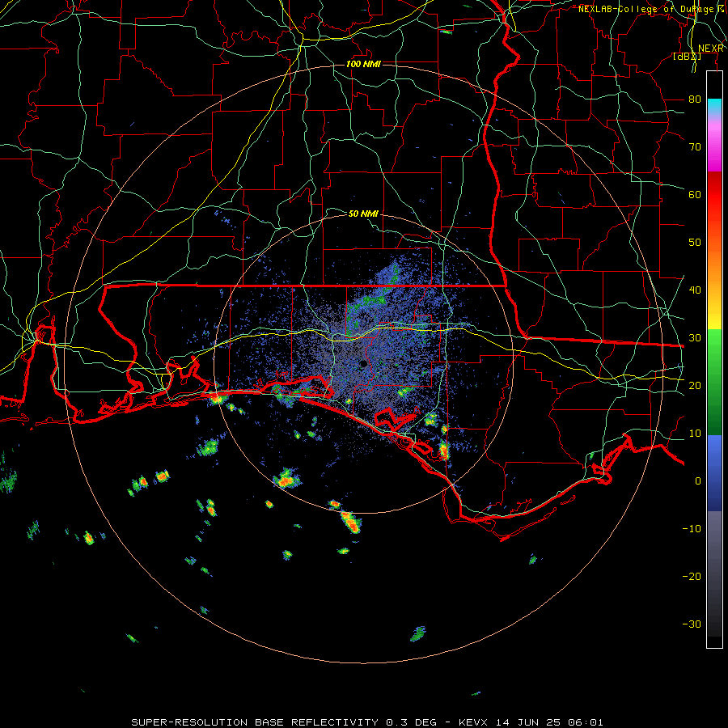
Task: Click the -10 value on the dBZ scale
Action: (692, 529)
